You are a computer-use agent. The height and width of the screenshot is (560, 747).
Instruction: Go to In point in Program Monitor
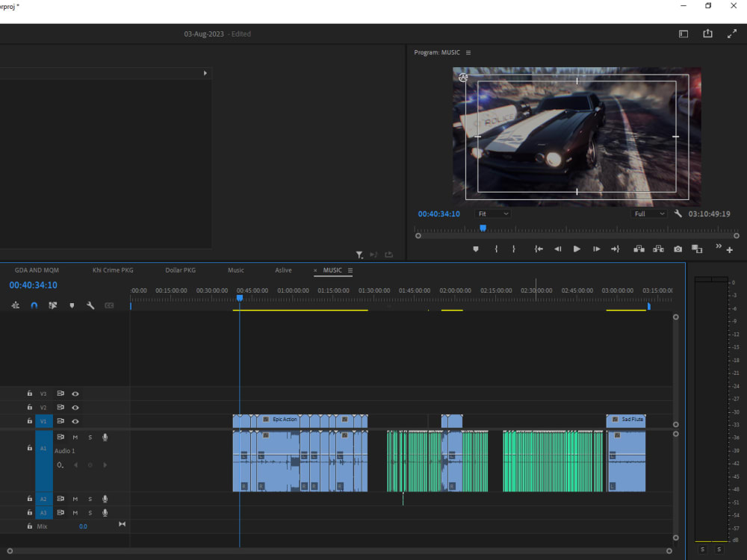point(539,249)
